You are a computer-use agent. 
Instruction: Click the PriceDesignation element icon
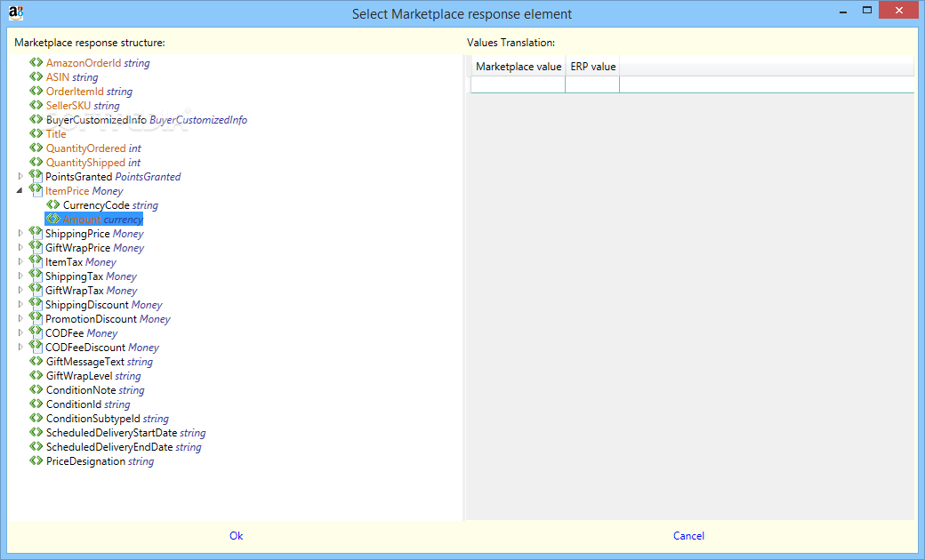(x=36, y=461)
